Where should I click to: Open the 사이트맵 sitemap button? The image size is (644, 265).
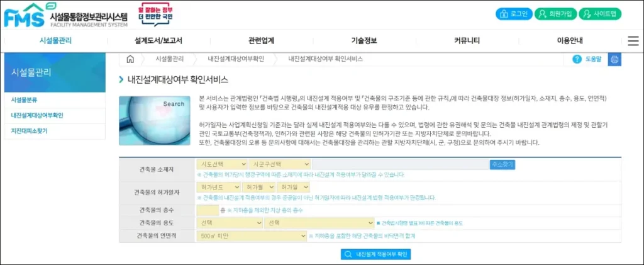coord(600,14)
